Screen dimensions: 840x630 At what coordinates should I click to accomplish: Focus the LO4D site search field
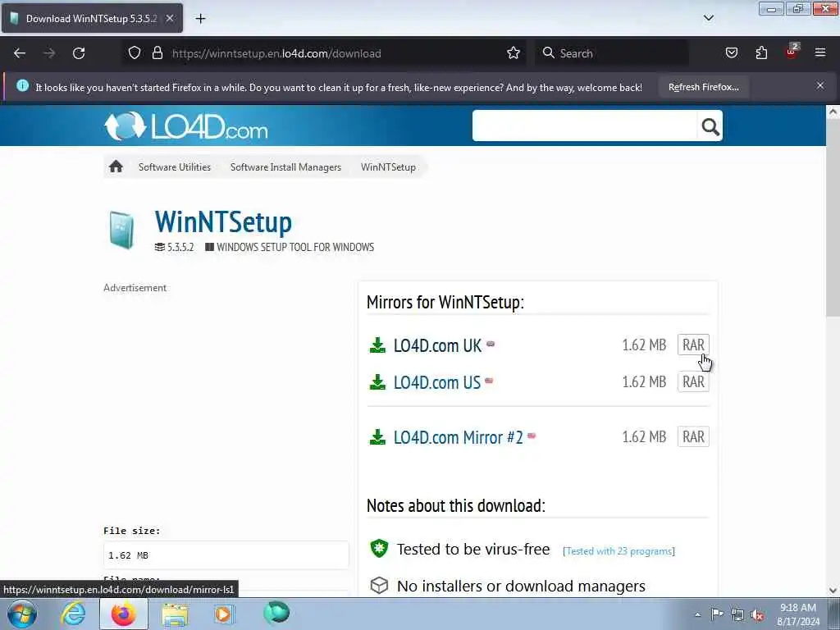pos(584,126)
